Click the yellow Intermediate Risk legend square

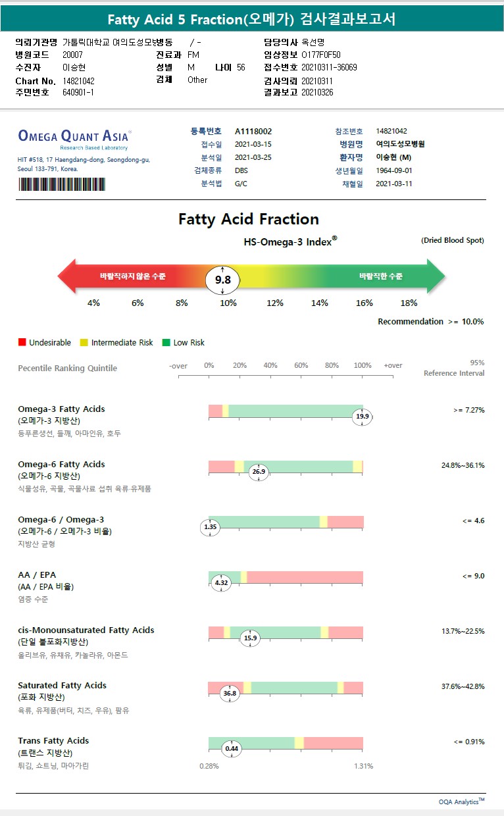pyautogui.click(x=84, y=343)
